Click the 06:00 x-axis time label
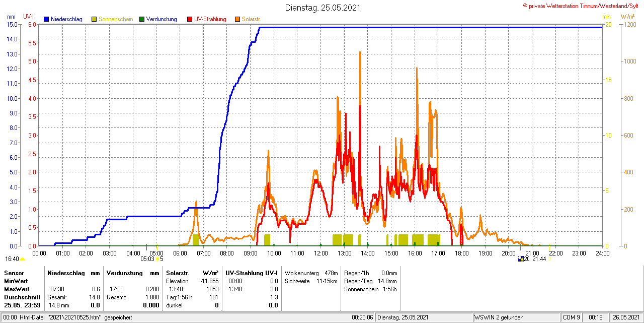 (180, 253)
